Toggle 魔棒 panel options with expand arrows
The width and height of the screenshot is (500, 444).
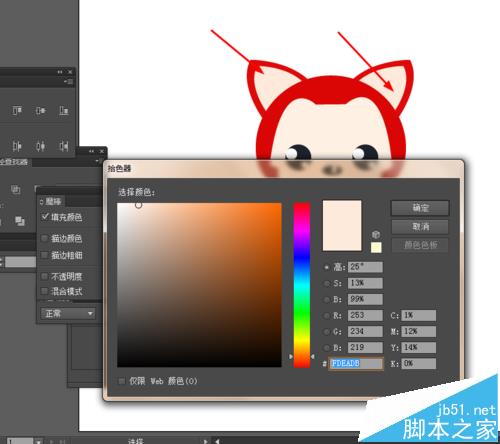click(42, 202)
